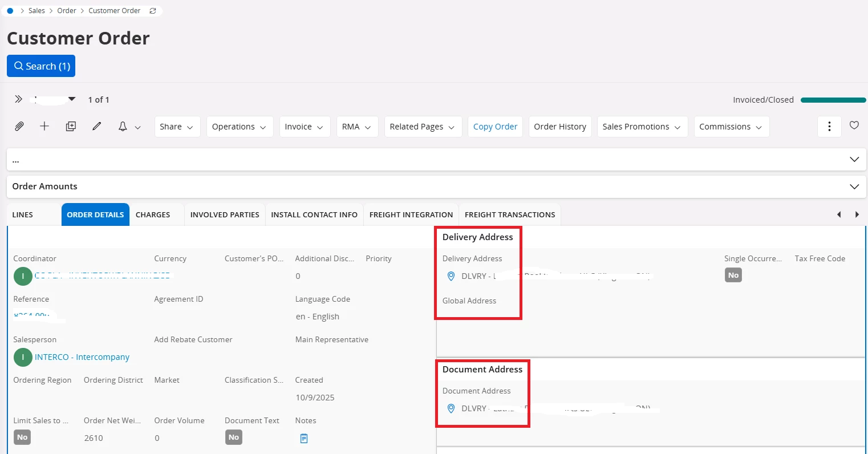Image resolution: width=868 pixels, height=454 pixels.
Task: Click the Order Volume value 0
Action: (x=157, y=438)
